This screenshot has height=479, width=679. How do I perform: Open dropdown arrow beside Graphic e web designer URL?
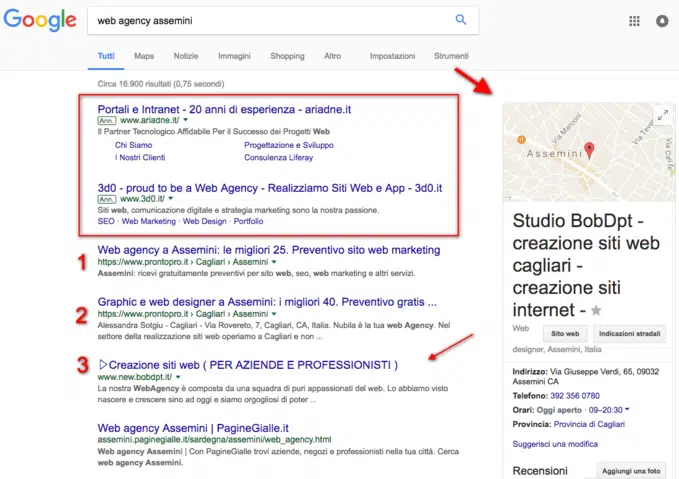(274, 314)
